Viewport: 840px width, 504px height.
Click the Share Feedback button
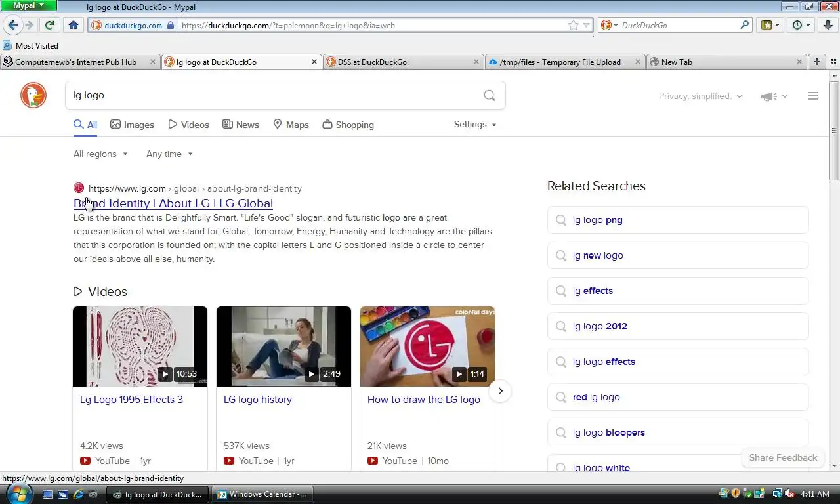tap(783, 457)
